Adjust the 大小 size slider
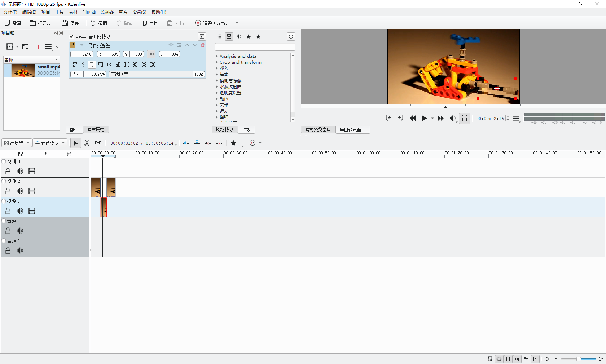The height and width of the screenshot is (364, 606). [88, 74]
